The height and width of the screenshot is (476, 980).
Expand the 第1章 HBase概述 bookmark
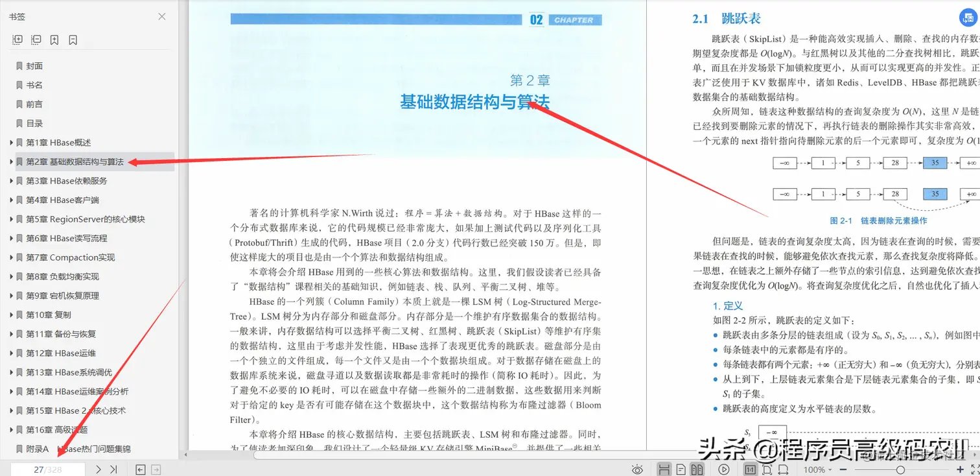pyautogui.click(x=10, y=142)
